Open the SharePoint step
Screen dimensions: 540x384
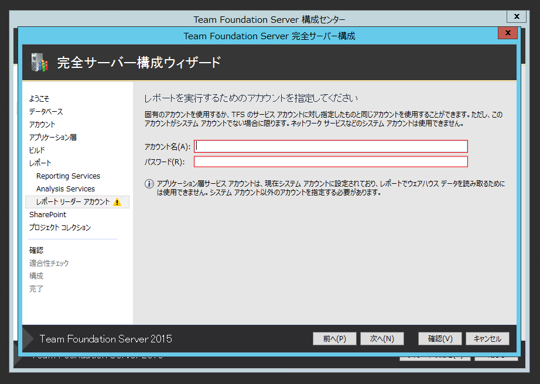[48, 215]
